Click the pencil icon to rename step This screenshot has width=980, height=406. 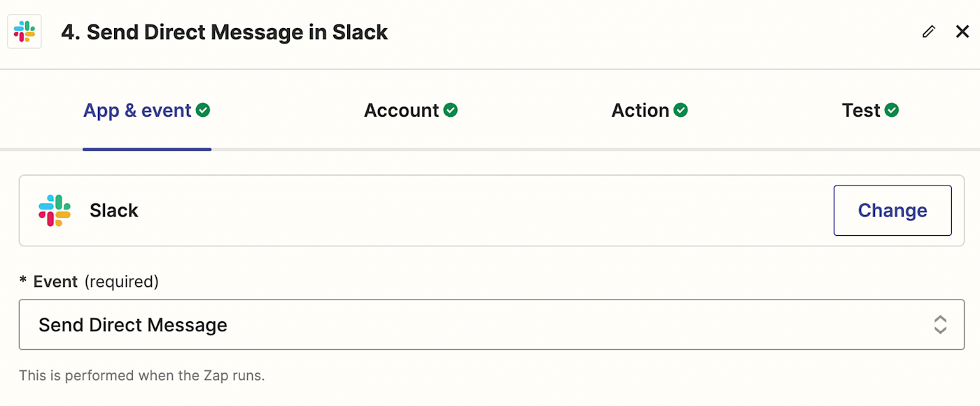click(929, 31)
